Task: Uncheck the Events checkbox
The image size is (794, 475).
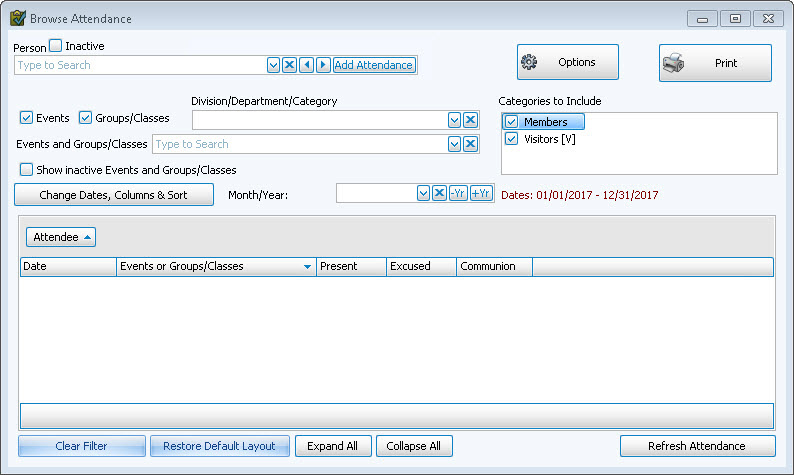Action: pyautogui.click(x=26, y=118)
